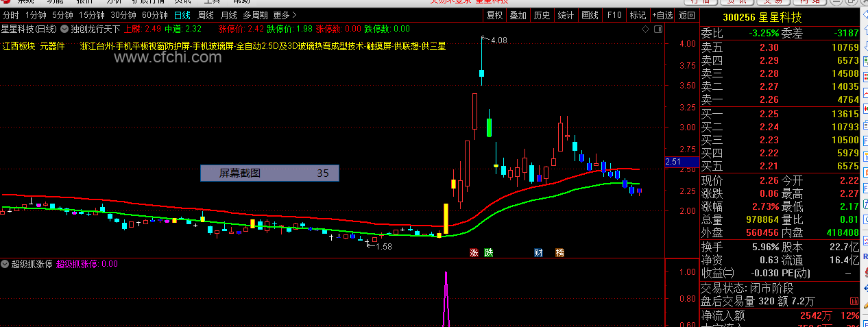Toggle the side panel layout icon
The height and width of the screenshot is (327, 868).
659,29
